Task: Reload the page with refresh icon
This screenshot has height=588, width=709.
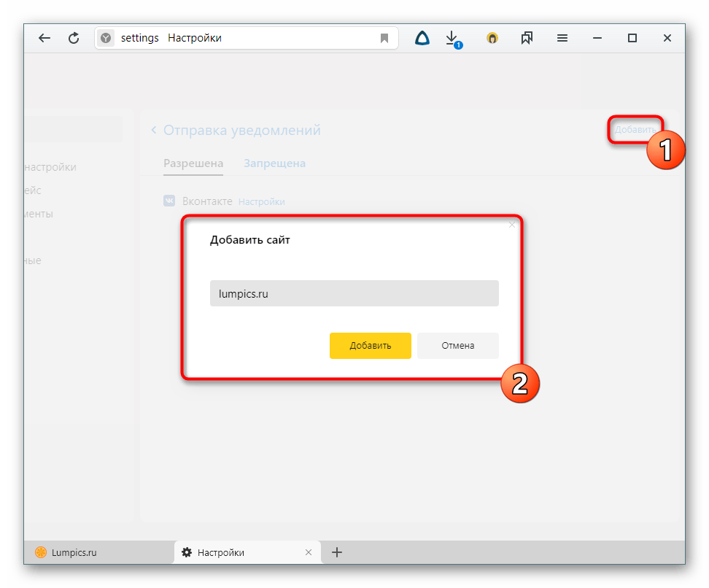Action: (x=74, y=38)
